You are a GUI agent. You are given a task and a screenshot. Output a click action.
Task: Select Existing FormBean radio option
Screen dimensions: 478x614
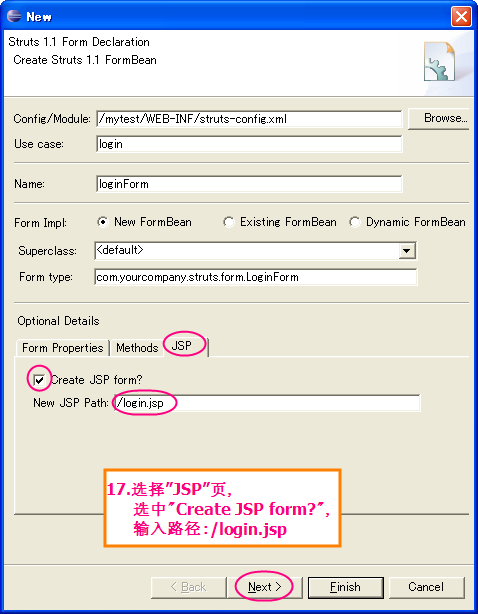229,222
